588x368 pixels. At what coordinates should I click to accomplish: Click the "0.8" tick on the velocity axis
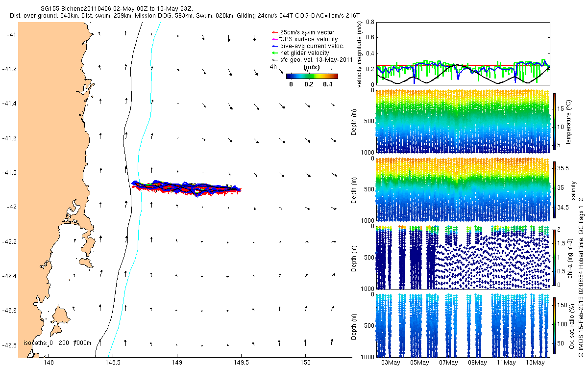click(370, 22)
